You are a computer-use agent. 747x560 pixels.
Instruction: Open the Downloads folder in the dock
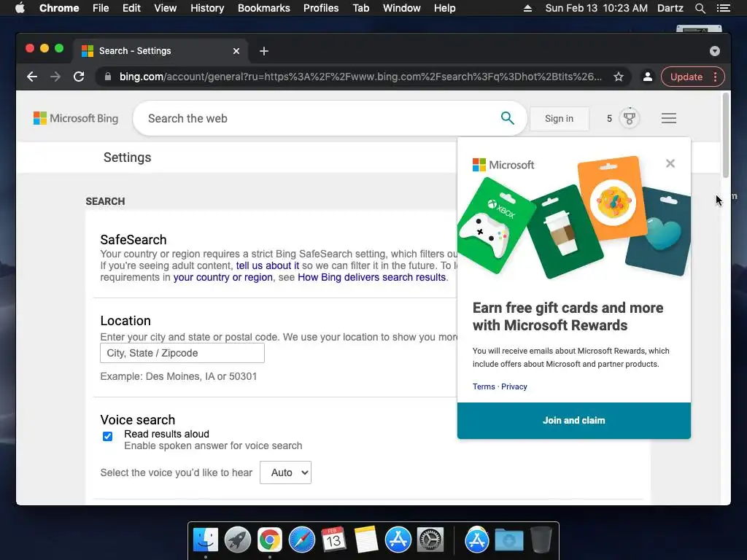click(508, 540)
